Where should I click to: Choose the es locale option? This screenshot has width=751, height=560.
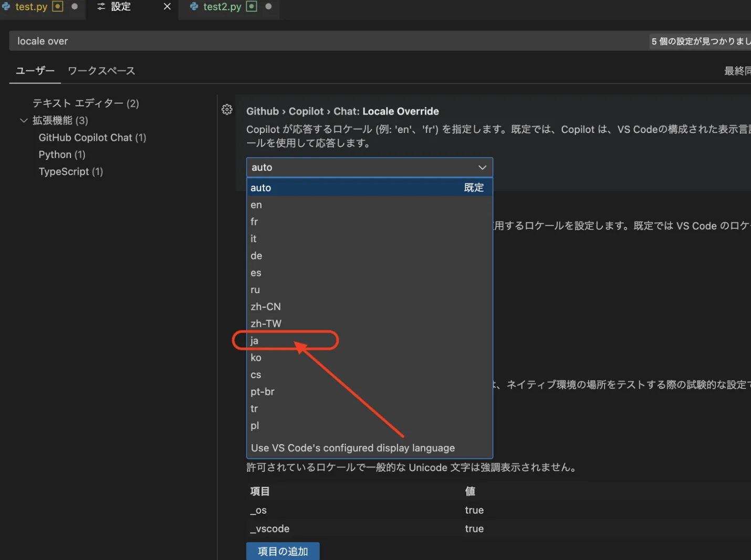(370, 273)
